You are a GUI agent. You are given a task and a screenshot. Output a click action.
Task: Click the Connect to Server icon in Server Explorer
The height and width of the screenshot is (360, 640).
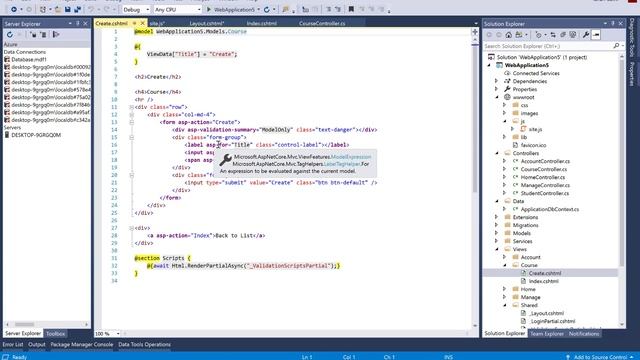(43, 35)
